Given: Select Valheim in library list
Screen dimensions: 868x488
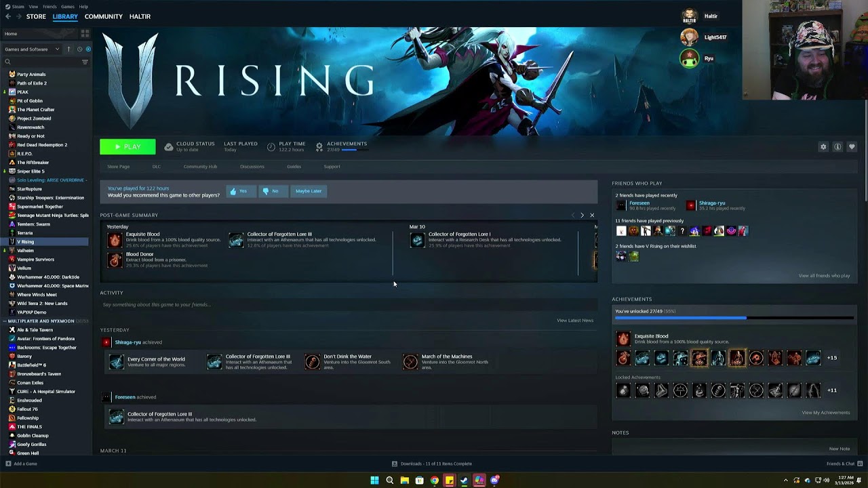Looking at the screenshot, I should [x=25, y=251].
